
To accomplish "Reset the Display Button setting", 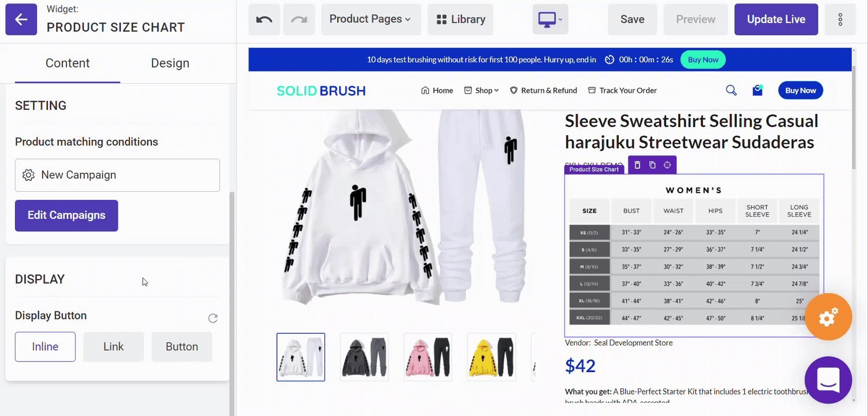I will click(x=213, y=318).
